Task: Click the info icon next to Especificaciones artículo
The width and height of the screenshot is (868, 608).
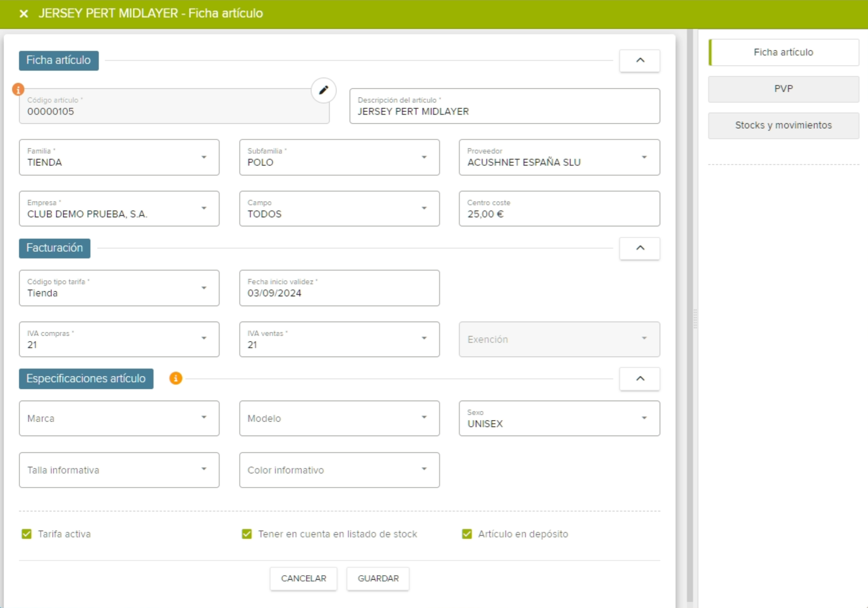Action: 176,378
